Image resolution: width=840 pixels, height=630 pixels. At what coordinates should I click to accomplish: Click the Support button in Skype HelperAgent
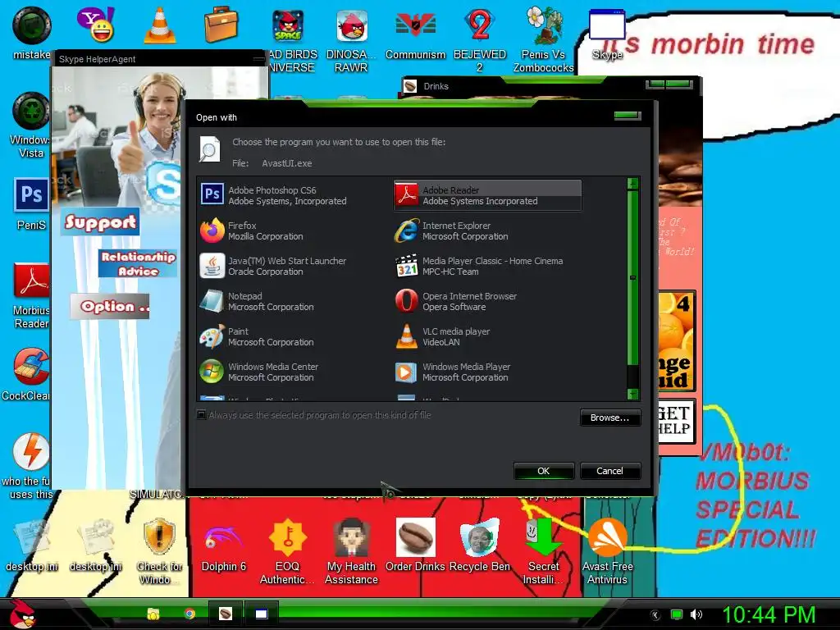pyautogui.click(x=100, y=221)
